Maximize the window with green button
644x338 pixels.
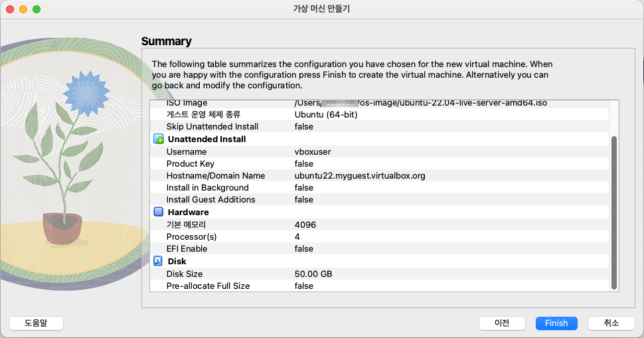pos(37,9)
